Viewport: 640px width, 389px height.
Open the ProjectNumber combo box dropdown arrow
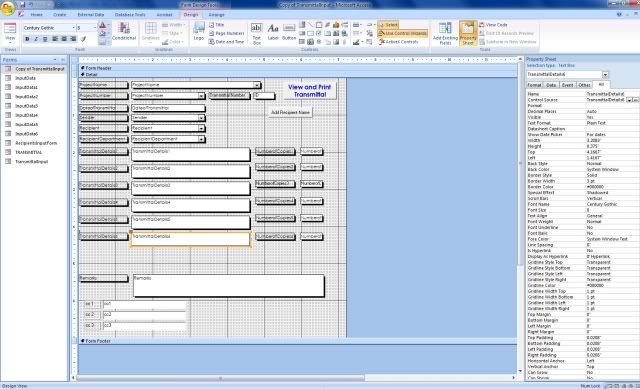click(x=201, y=96)
